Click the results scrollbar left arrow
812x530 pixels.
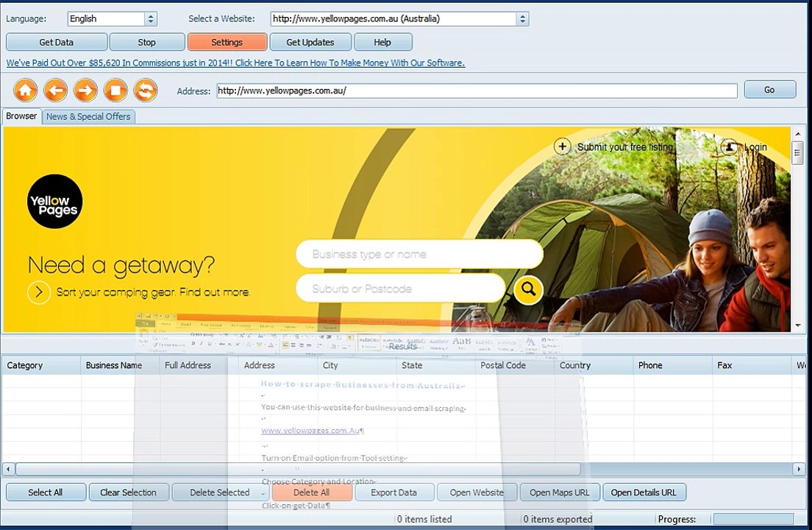pyautogui.click(x=8, y=469)
